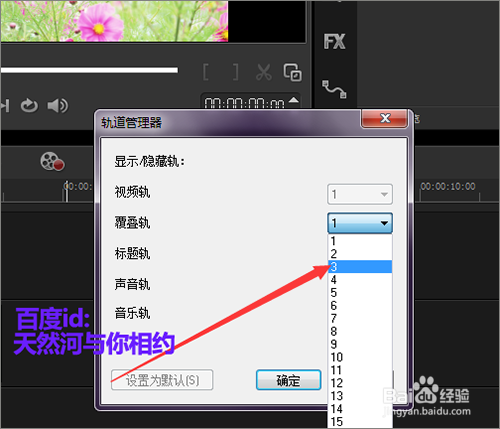Screen dimensions: 500x429
Task: Choose 13 in the overlay track list
Action: pyautogui.click(x=360, y=396)
